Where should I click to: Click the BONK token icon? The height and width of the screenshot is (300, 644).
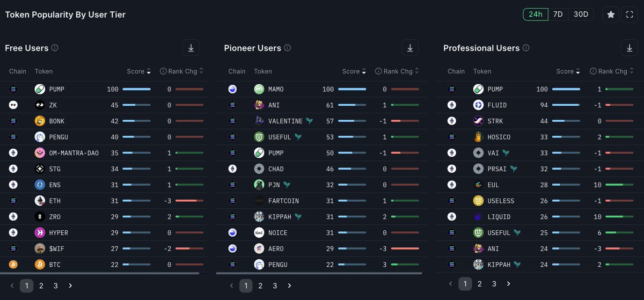40,121
